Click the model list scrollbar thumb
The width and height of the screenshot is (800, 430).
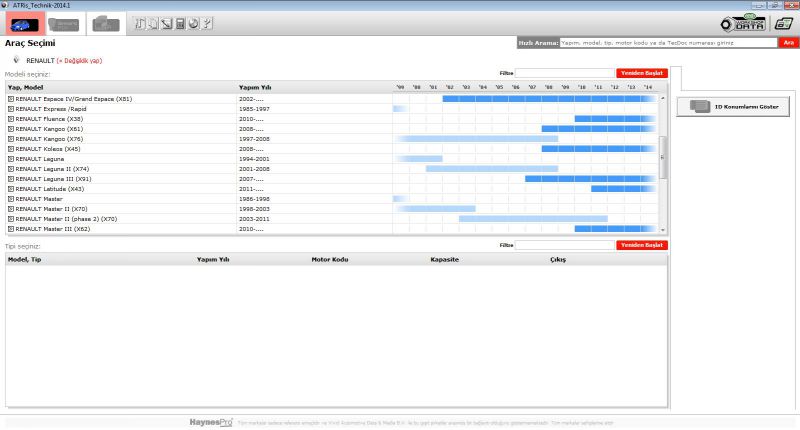pos(663,158)
